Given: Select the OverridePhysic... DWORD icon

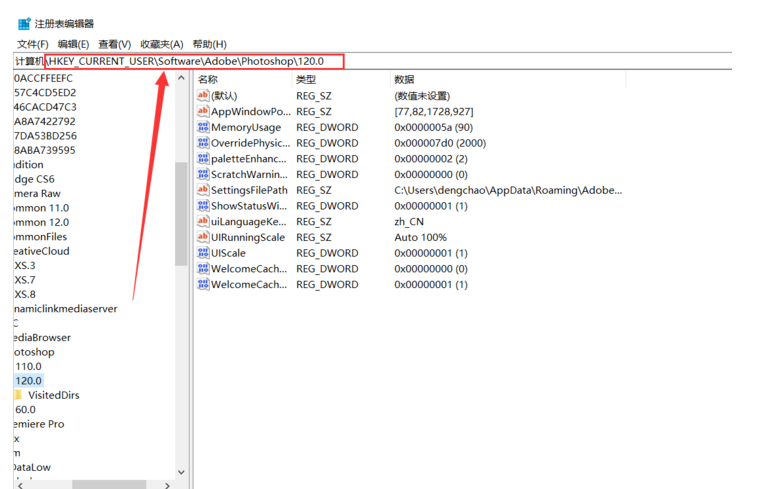Looking at the screenshot, I should click(x=203, y=143).
